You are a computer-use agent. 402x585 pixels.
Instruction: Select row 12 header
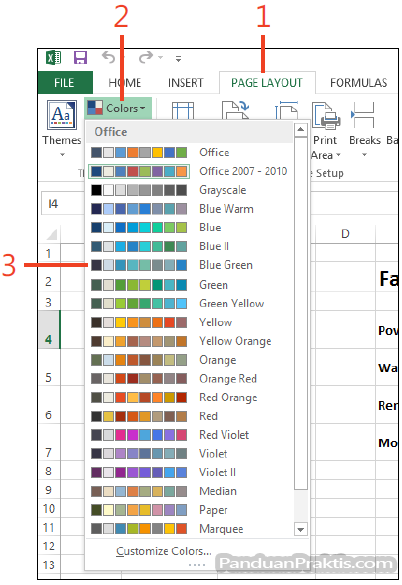point(49,546)
